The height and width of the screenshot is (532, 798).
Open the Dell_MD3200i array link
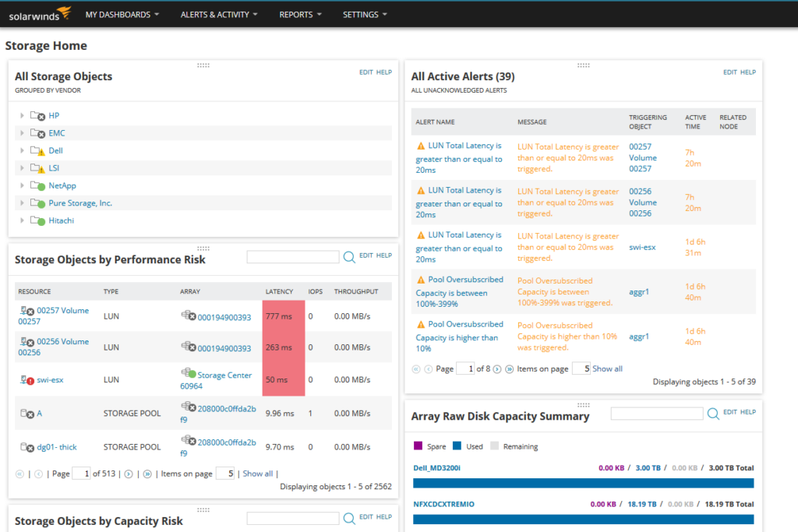(x=436, y=468)
